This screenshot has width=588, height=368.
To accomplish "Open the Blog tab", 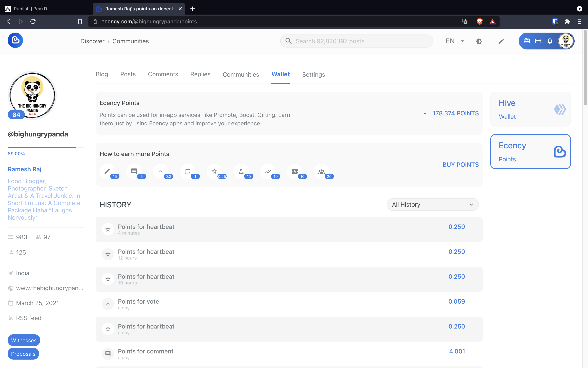I will pos(102,74).
